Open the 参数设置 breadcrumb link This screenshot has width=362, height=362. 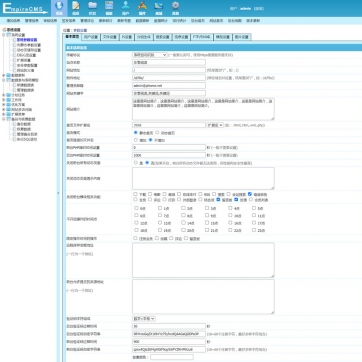(80, 30)
